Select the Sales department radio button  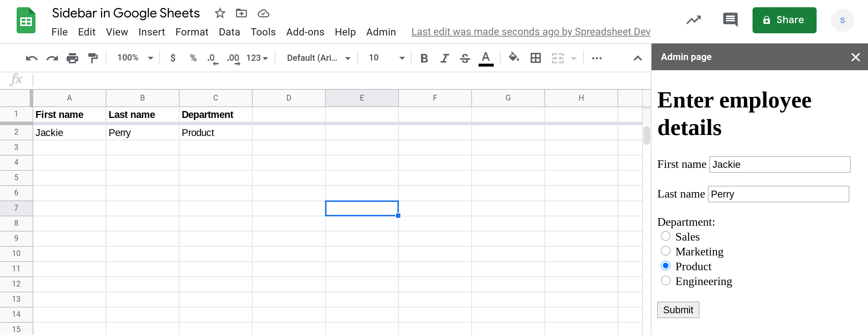[666, 236]
